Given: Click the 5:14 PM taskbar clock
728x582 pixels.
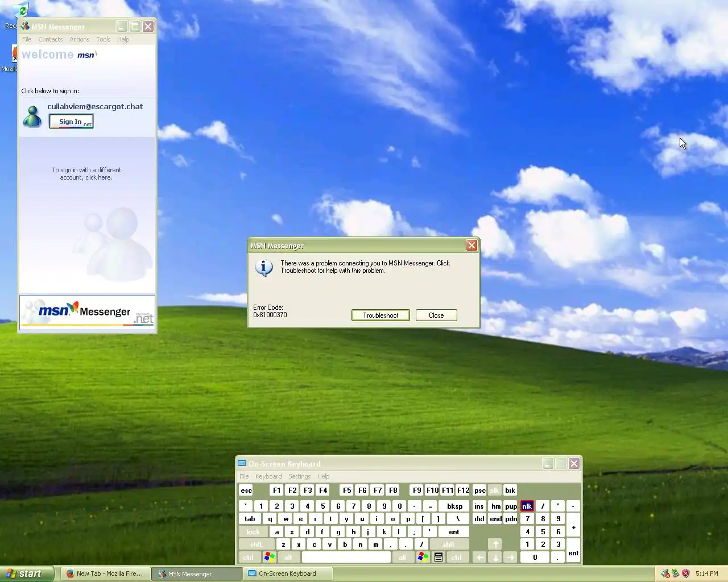Looking at the screenshot, I should pos(706,573).
